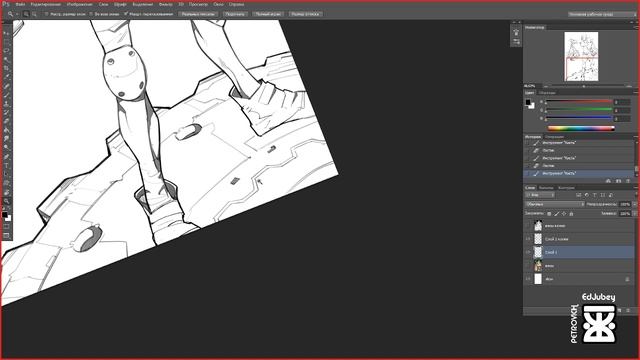Open the 'Изображение' menu

tap(80, 4)
